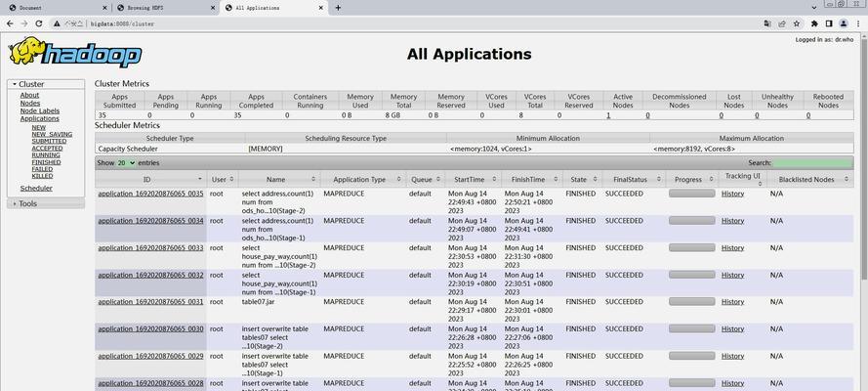Click progress bar of table07.jar row
The height and width of the screenshot is (391, 868).
click(x=692, y=301)
